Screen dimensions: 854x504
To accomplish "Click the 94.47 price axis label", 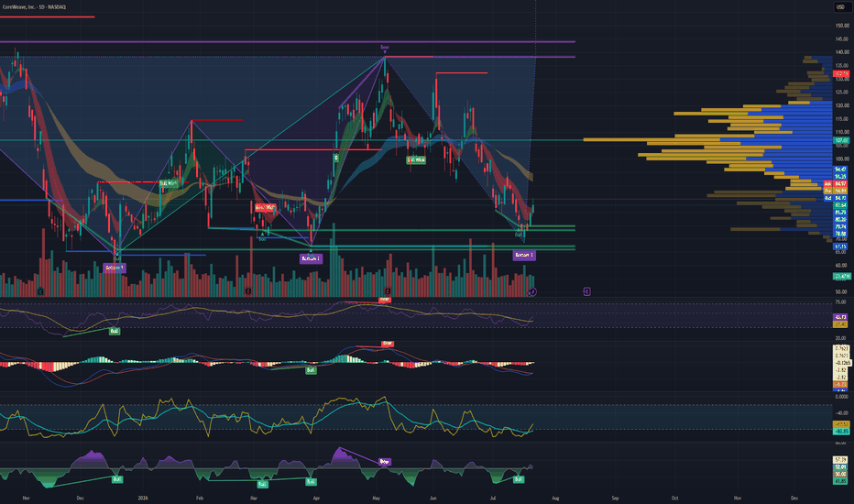I will click(840, 170).
